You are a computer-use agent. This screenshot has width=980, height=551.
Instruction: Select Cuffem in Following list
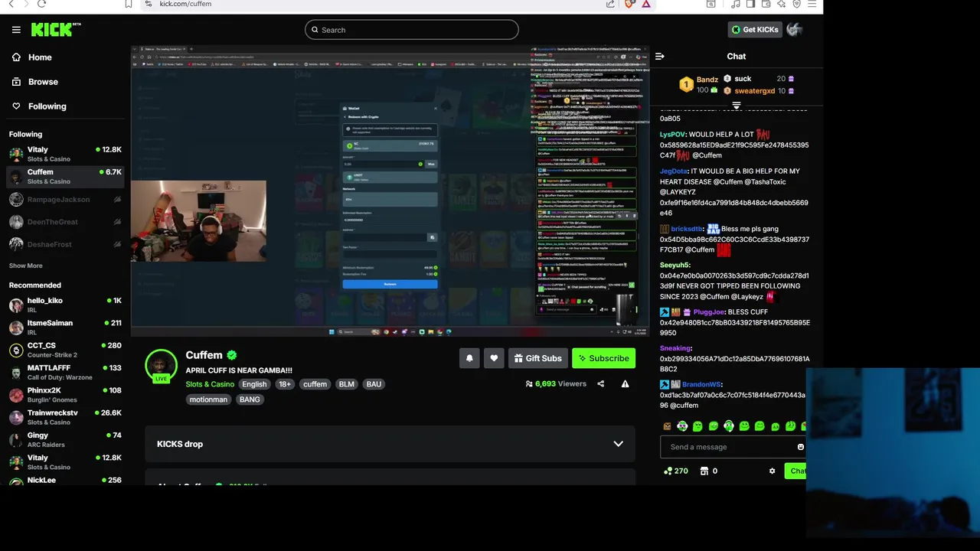pos(65,176)
